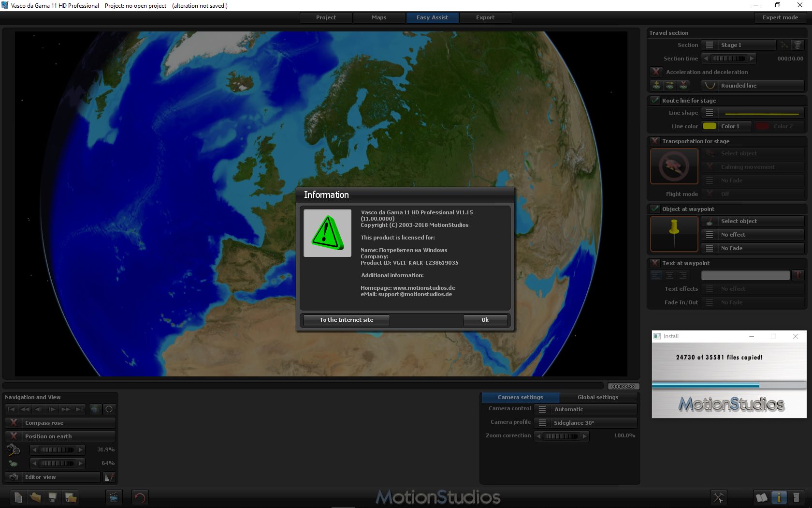Toggle Acceleration and deceleration
Screen dimensions: 812x508
656,72
